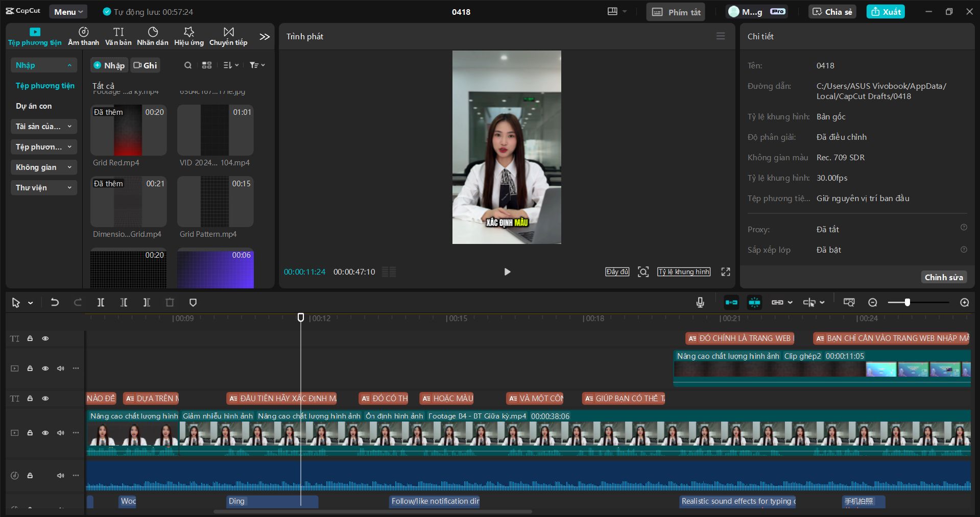Play the preview video

click(507, 272)
